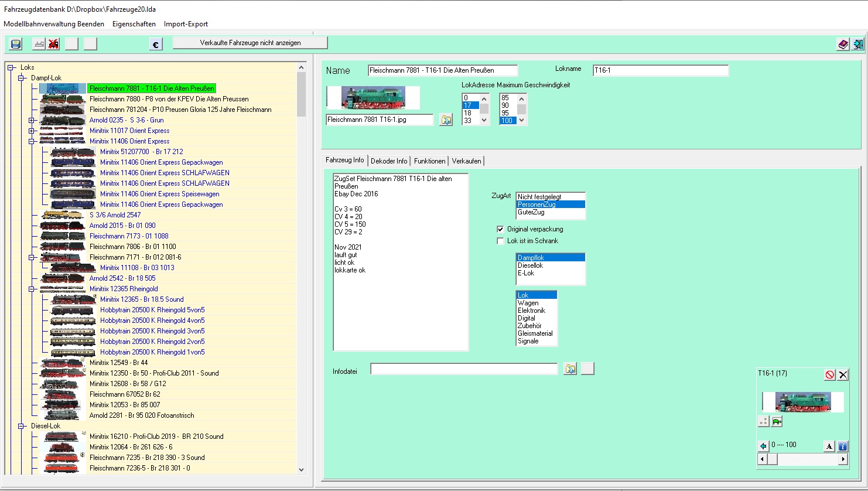Collapse the Loks root tree node
The image size is (868, 491).
(x=11, y=67)
